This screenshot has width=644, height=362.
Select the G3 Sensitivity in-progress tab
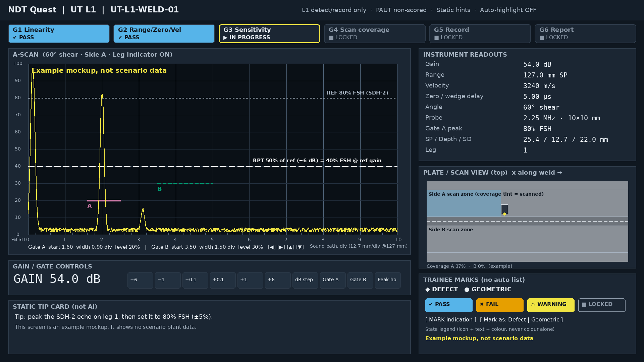pyautogui.click(x=269, y=34)
